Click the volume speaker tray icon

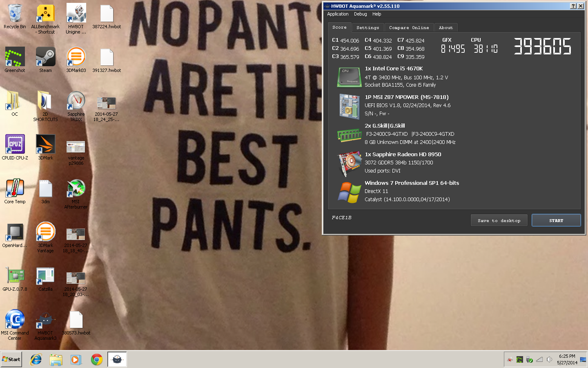tap(550, 359)
